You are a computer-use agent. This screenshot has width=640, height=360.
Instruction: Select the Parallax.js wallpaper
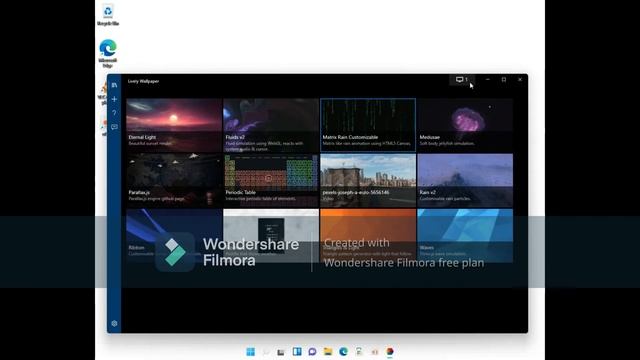click(174, 180)
